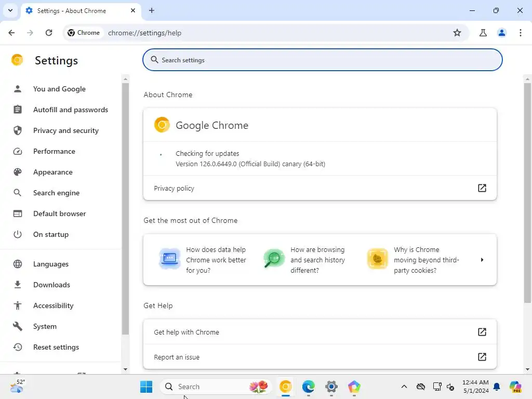532x399 pixels.
Task: Click the address bar URL chrome://settings/help
Action: 144,33
